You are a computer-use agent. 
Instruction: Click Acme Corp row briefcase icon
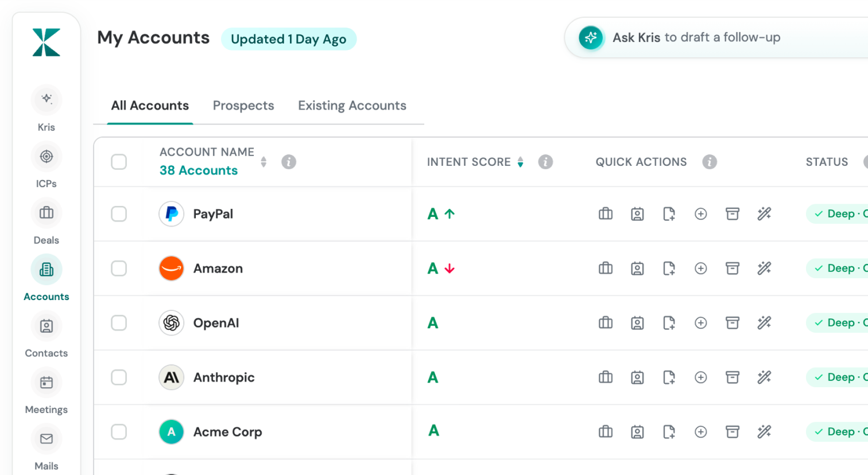(606, 432)
